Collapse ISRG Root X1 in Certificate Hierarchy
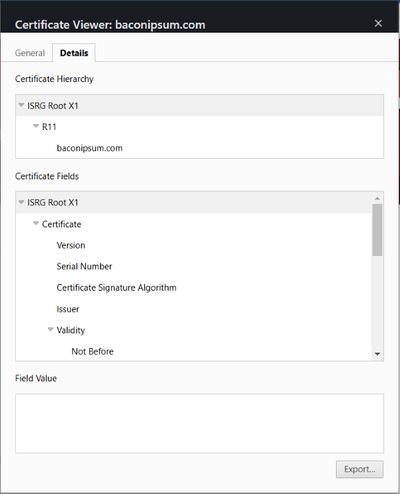Screen dimensions: 400x494 pyautogui.click(x=21, y=105)
